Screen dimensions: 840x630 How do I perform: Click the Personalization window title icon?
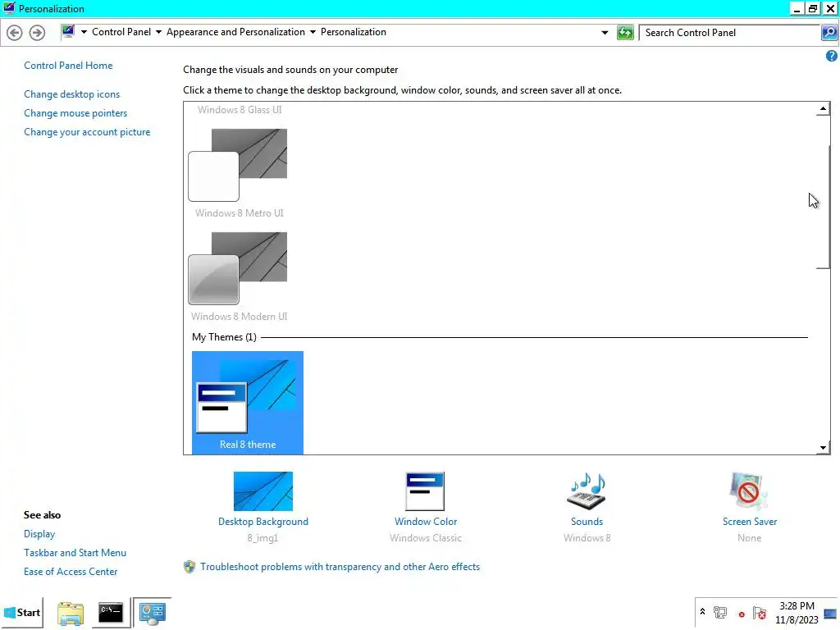(x=9, y=8)
